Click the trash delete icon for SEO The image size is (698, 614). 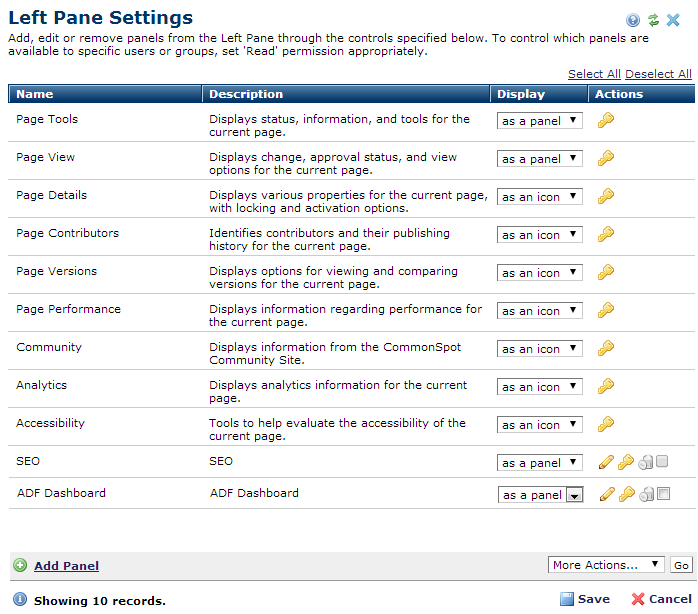pos(646,462)
